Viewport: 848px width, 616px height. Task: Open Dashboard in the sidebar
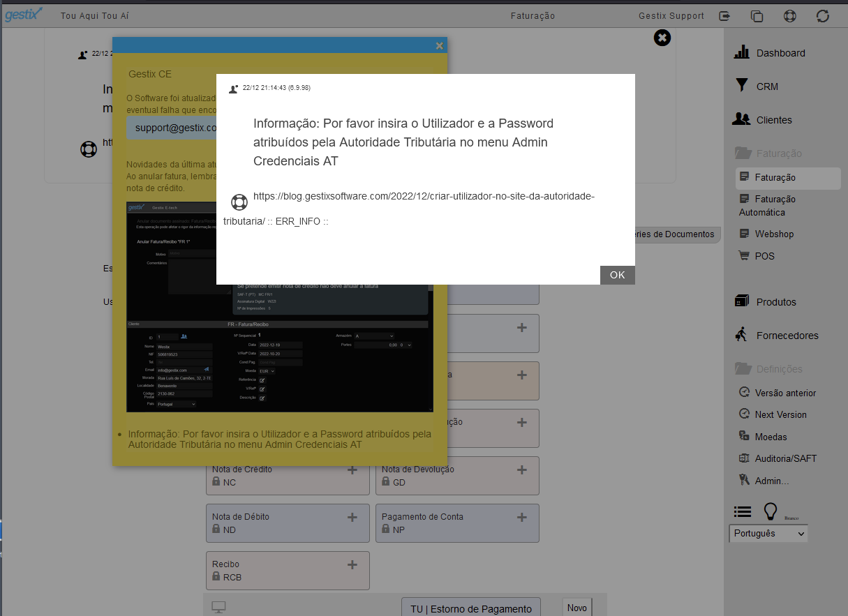770,53
